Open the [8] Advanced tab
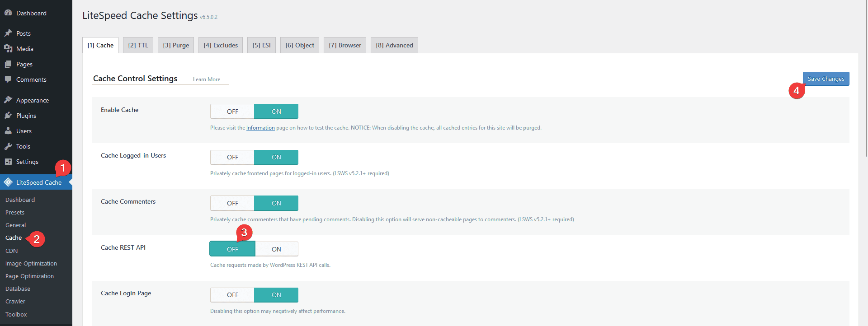This screenshot has width=868, height=326. (x=394, y=45)
